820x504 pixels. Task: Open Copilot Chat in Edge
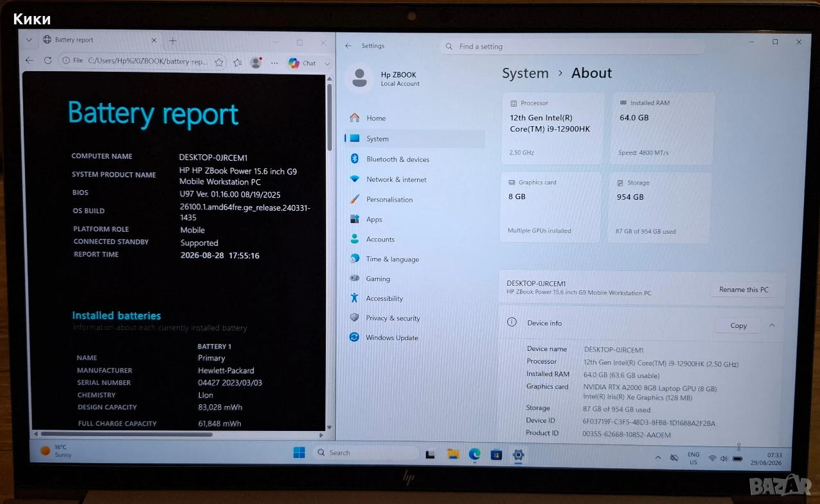302,63
